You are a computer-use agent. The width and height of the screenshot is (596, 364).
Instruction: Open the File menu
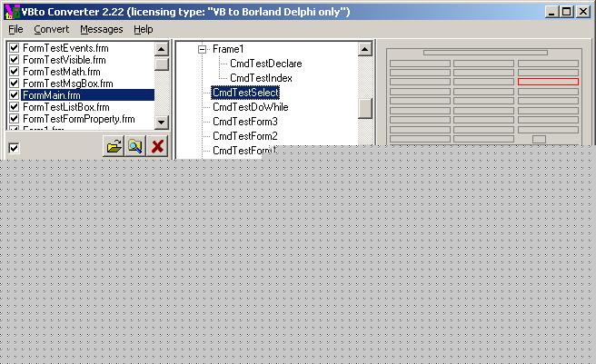(15, 29)
